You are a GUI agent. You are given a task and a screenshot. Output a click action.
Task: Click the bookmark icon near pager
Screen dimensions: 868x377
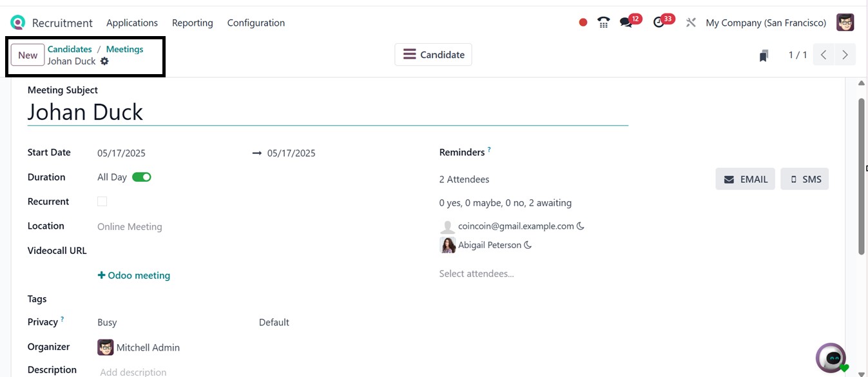point(764,56)
